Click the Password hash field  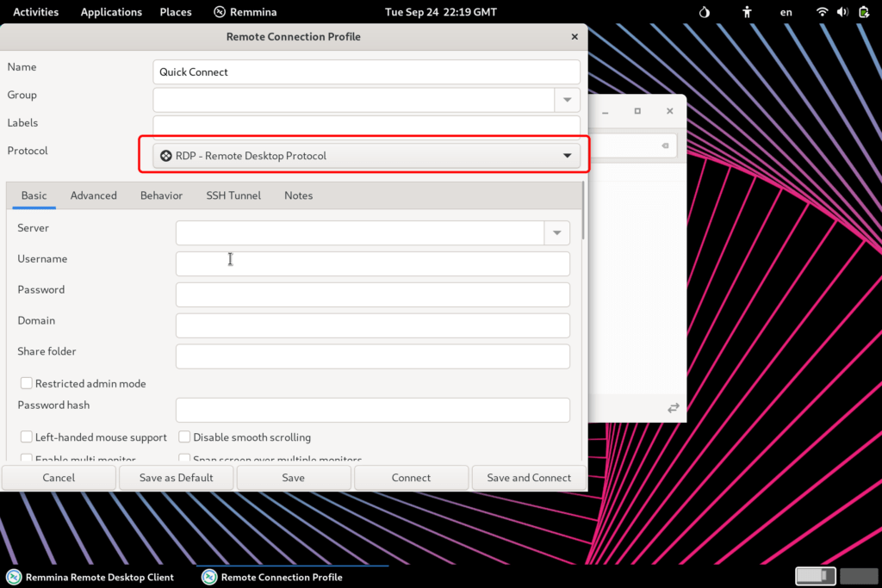(372, 410)
